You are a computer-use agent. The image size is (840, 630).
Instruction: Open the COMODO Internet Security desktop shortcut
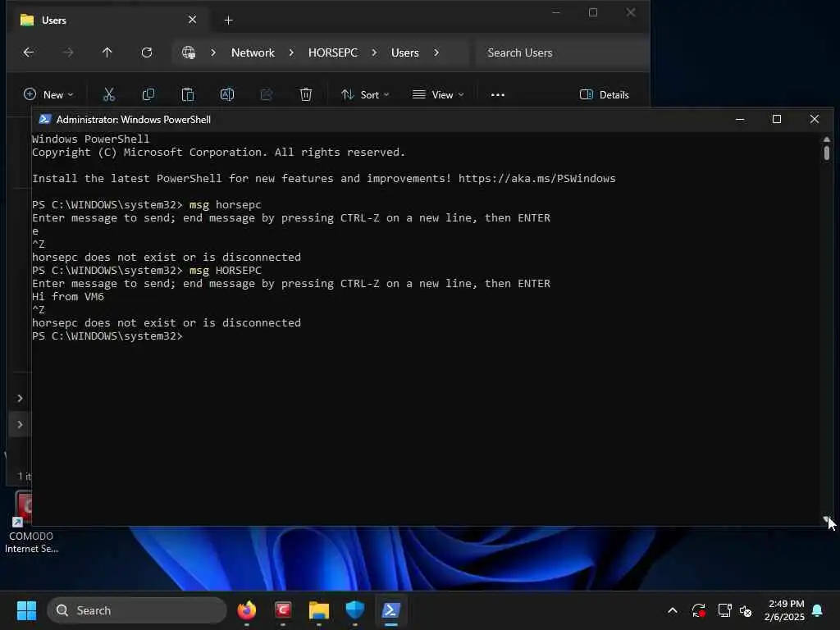coord(30,523)
